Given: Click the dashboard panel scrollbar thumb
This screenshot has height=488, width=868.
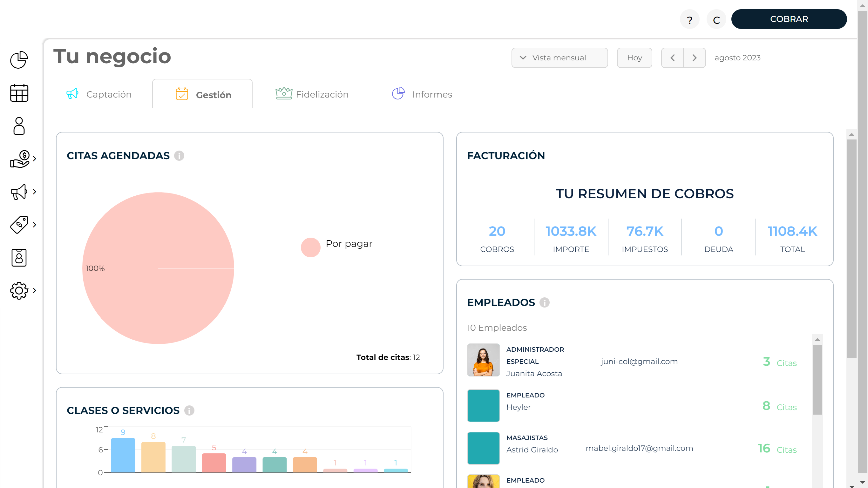Looking at the screenshot, I should tap(851, 249).
